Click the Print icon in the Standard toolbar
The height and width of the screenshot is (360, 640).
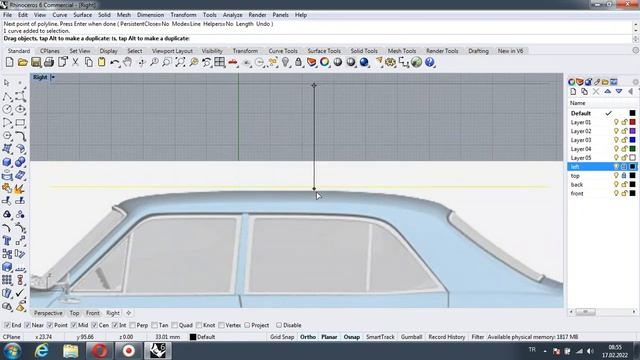coord(49,62)
